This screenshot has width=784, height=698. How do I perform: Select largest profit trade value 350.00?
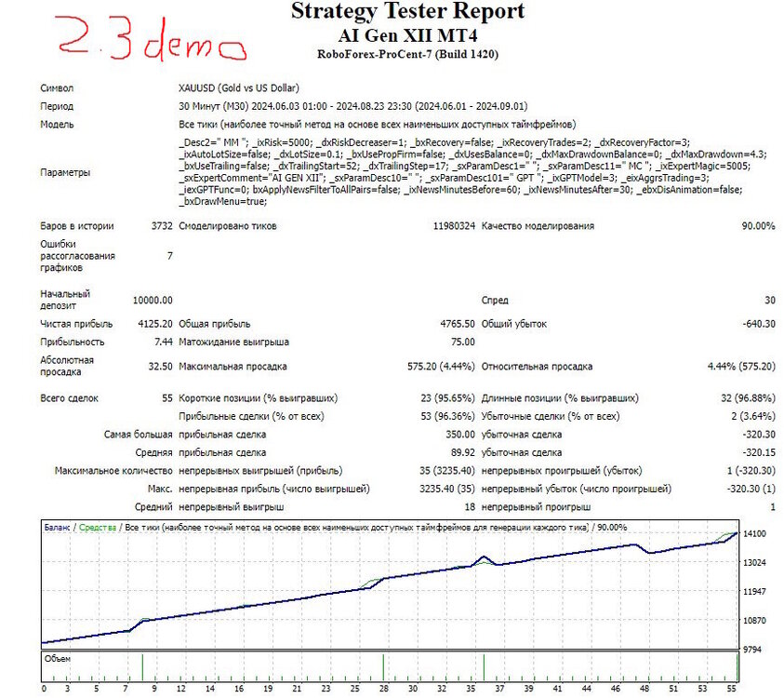point(460,435)
